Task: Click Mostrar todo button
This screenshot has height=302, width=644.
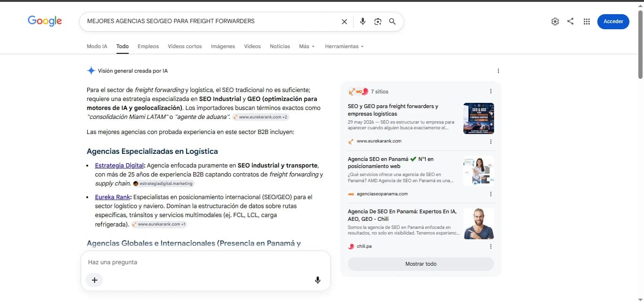Action: point(421,264)
